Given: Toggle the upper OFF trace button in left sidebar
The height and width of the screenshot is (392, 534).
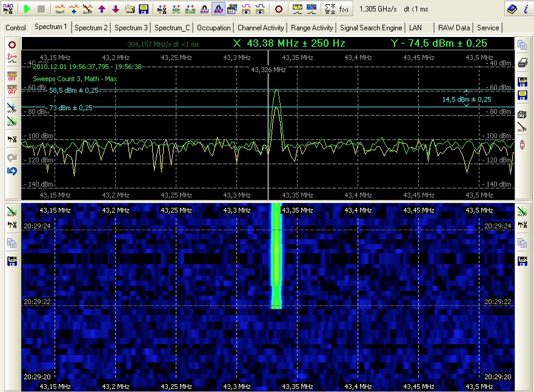Looking at the screenshot, I should tap(12, 76).
